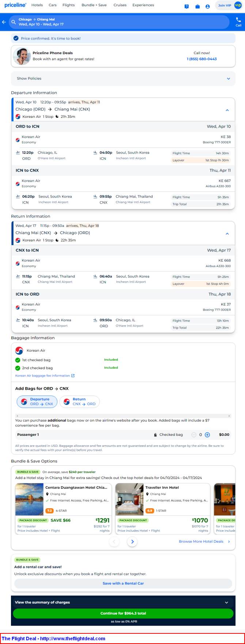Click the 1st Stop 4h 0m layover

[218, 284]
